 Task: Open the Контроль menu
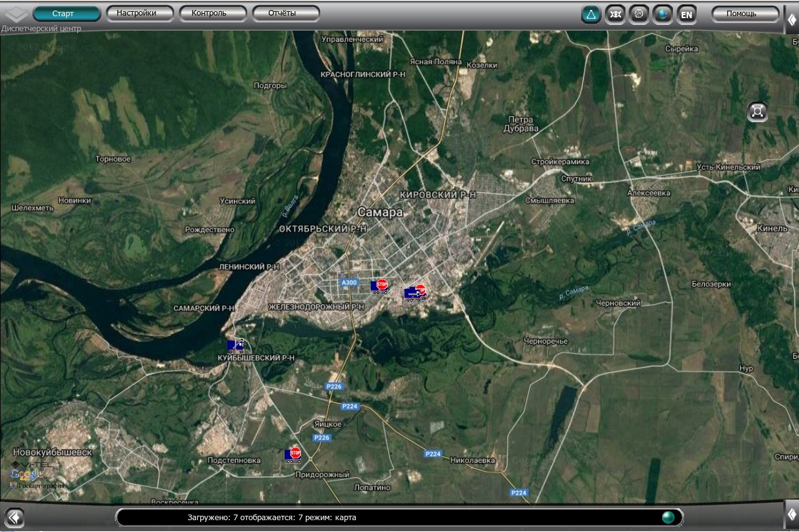click(213, 13)
